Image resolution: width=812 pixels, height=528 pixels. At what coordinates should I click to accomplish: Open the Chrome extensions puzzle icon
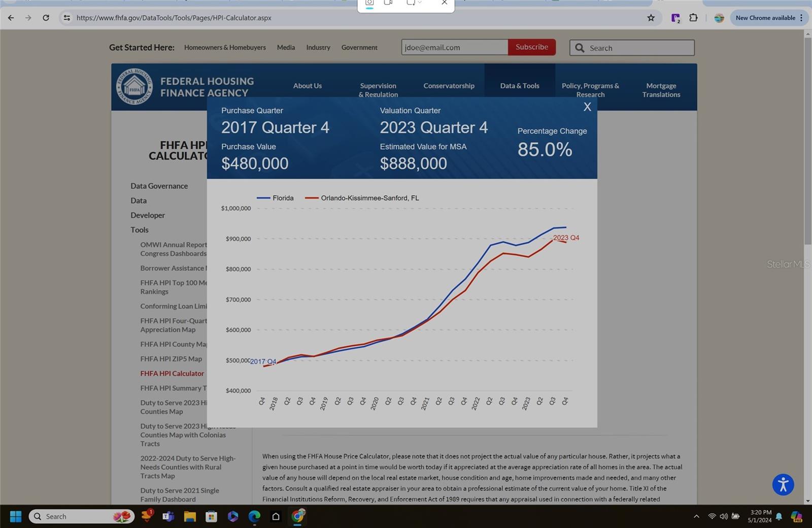(693, 18)
